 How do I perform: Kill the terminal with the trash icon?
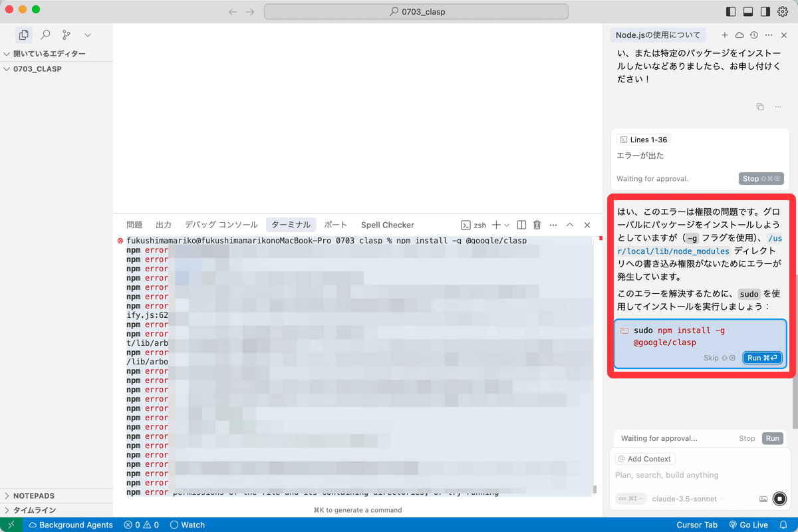tap(537, 225)
